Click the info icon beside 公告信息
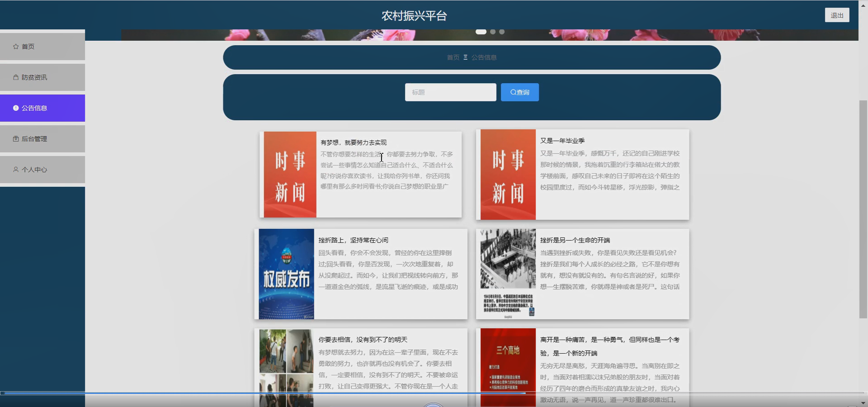 tap(16, 108)
